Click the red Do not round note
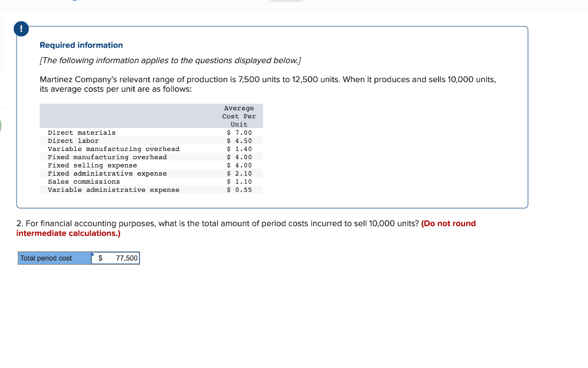Screen dimensions: 588x368 [x=246, y=228]
